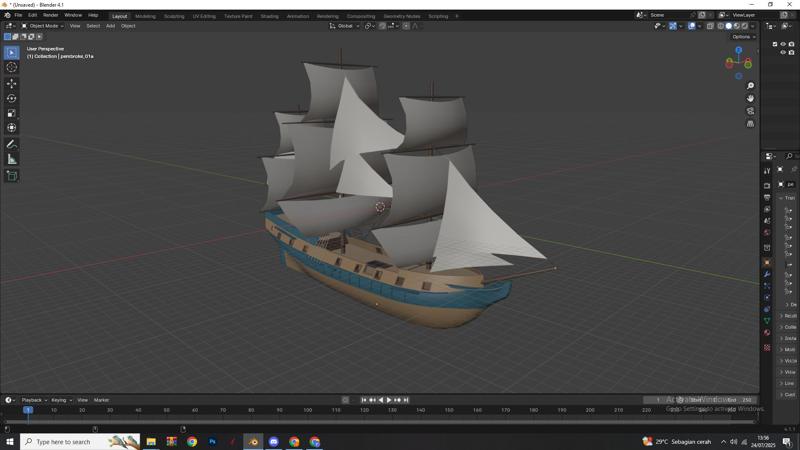800x450 pixels.
Task: Select the Annotate pencil tool
Action: pos(11,144)
